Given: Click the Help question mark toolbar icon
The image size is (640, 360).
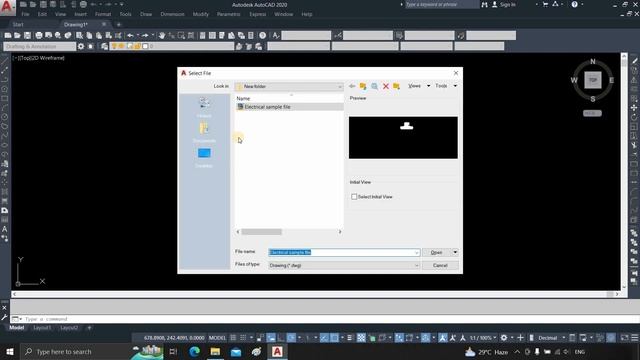Looking at the screenshot, I should pos(262,36).
